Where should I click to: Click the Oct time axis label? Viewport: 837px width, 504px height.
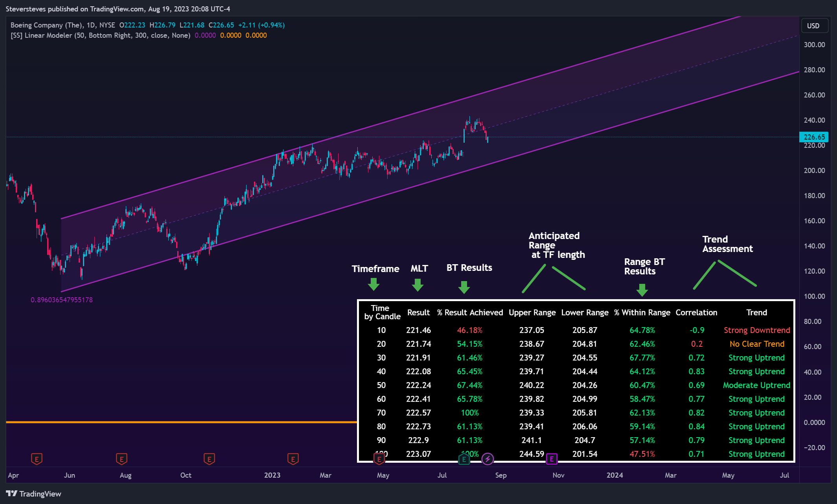tap(186, 475)
